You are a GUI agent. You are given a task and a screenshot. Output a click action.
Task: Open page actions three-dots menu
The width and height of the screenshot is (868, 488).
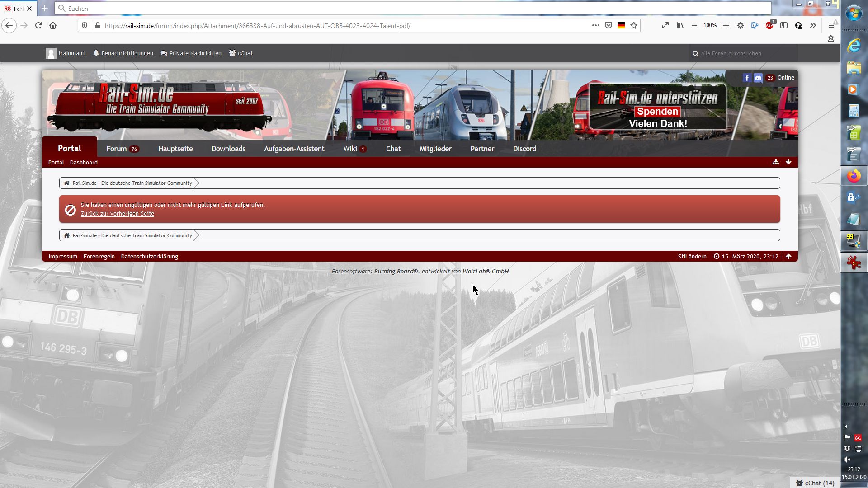(x=595, y=26)
